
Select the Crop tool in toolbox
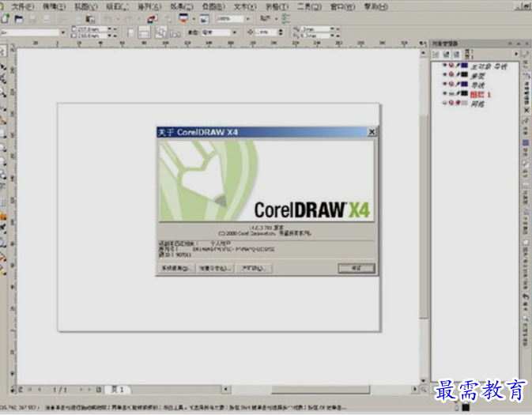pos(3,79)
